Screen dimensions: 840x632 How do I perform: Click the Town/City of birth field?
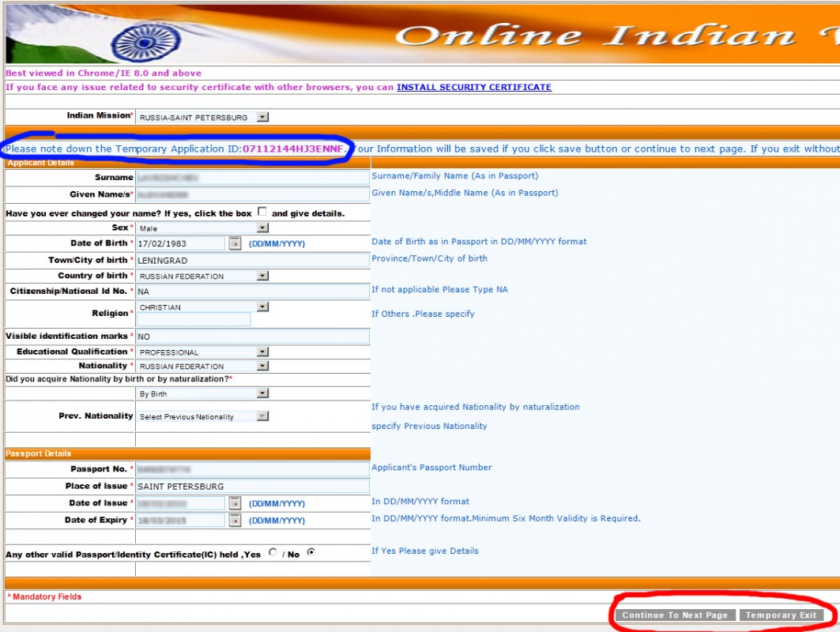point(251,260)
